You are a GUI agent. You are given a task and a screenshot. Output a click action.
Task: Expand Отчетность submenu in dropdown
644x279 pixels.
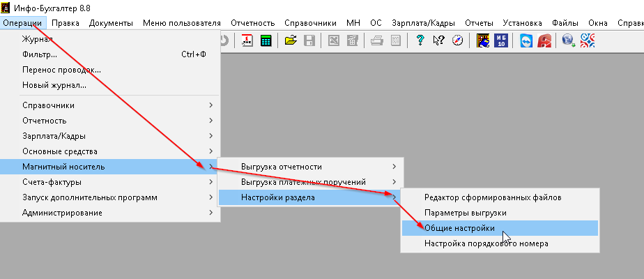pyautogui.click(x=110, y=121)
